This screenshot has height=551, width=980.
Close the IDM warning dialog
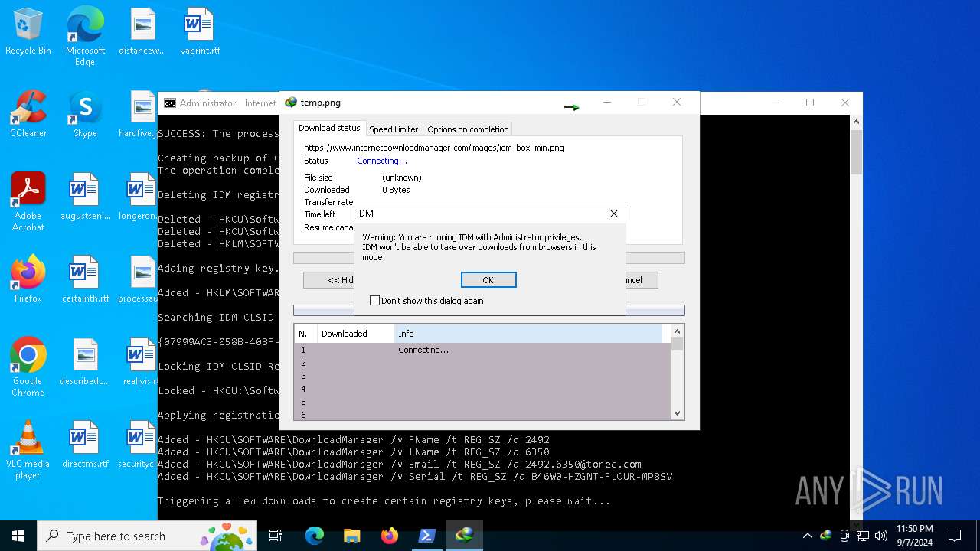[x=613, y=214]
